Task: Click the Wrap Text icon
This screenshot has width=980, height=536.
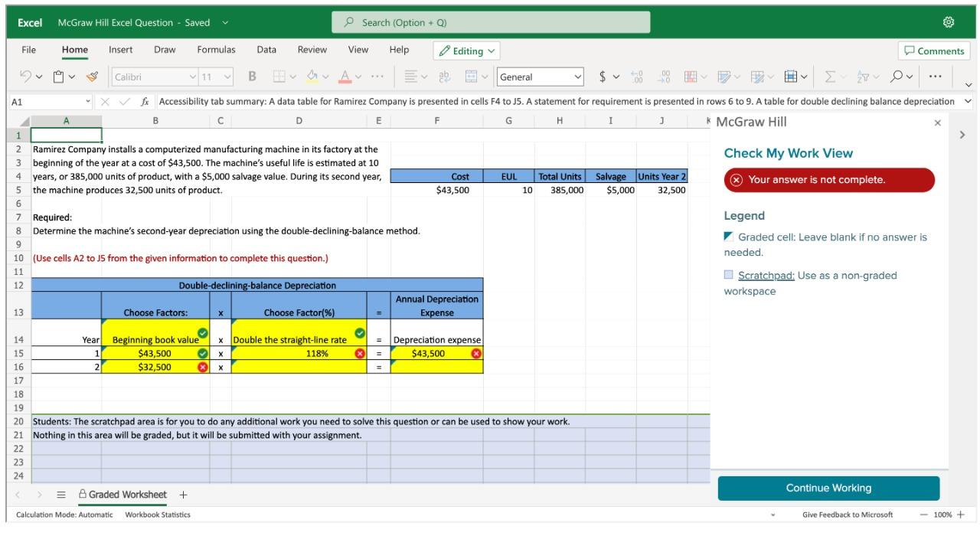Action: [444, 77]
